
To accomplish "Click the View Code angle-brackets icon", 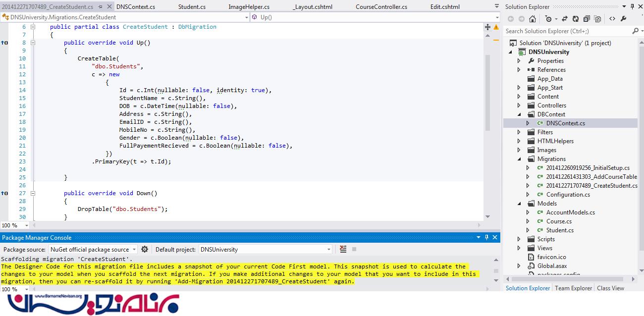I will click(612, 19).
